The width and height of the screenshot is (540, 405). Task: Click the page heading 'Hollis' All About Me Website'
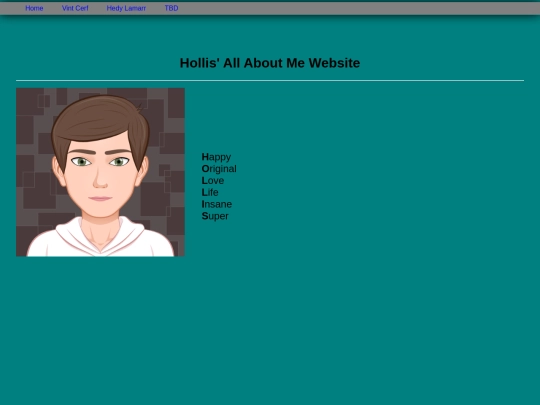tap(270, 63)
